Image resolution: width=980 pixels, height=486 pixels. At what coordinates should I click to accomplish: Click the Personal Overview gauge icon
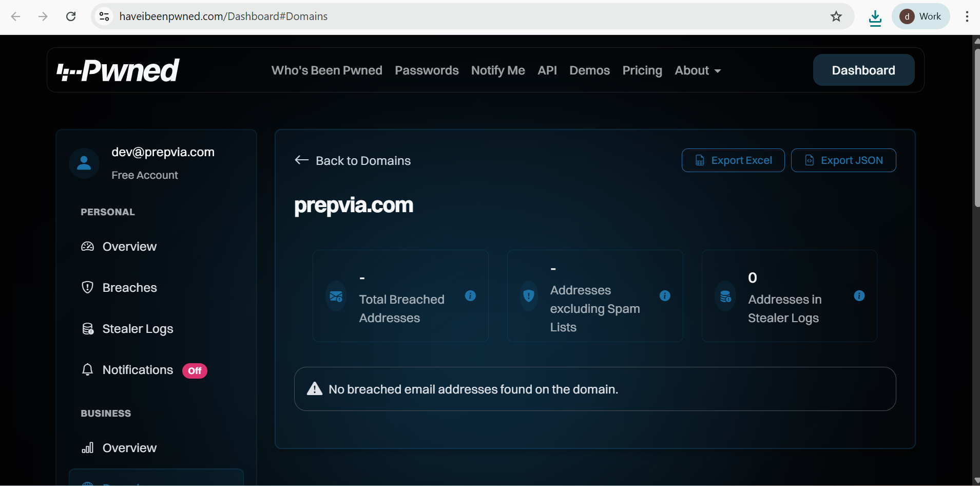pos(88,247)
